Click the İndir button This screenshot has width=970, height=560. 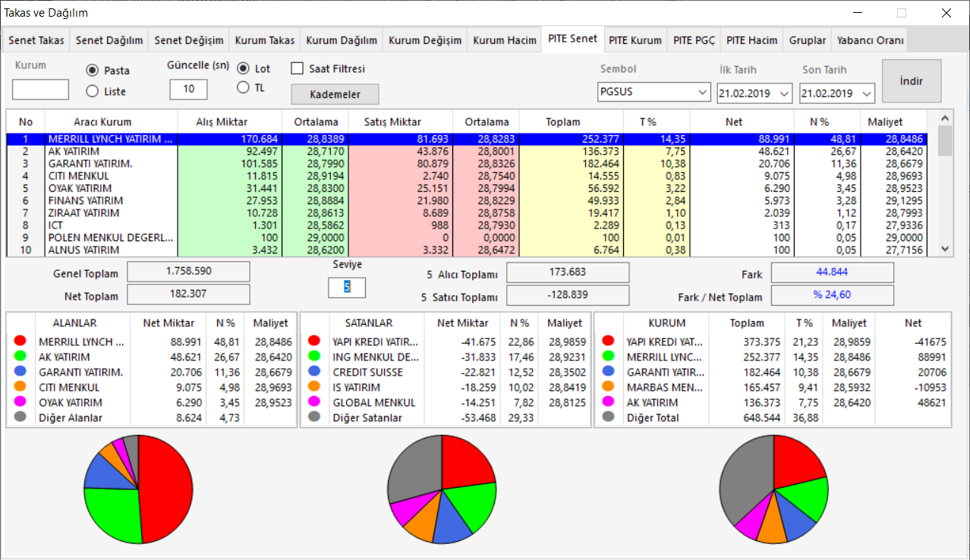[x=912, y=80]
